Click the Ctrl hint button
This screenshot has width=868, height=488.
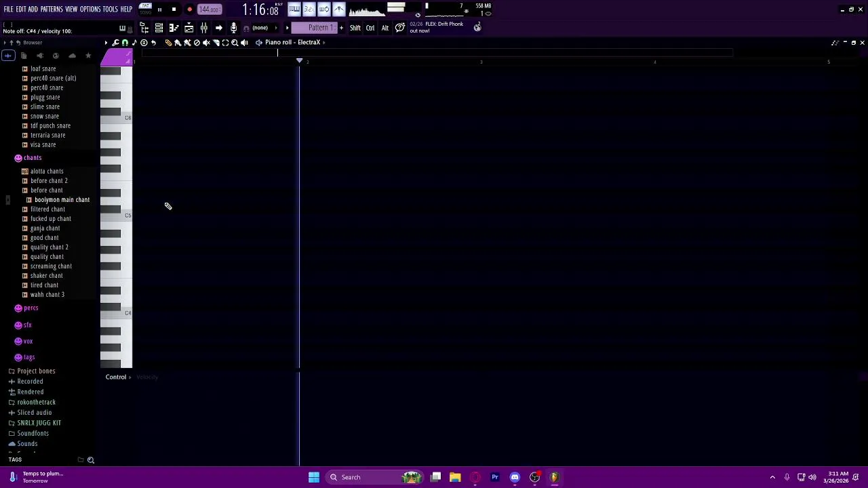(370, 28)
